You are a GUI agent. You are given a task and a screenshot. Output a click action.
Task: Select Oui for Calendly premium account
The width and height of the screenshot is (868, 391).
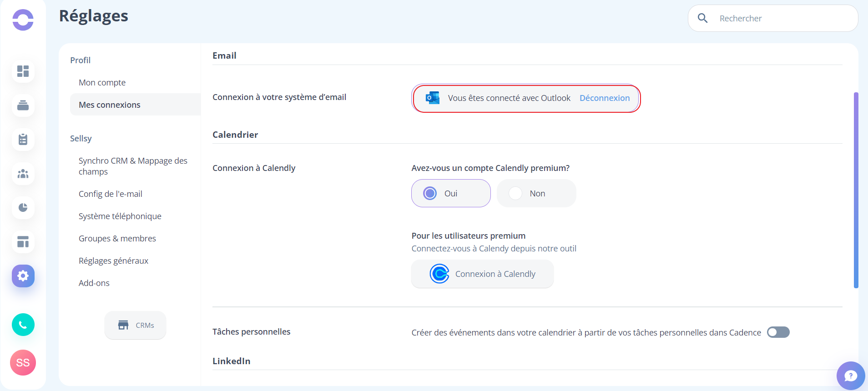(x=451, y=193)
